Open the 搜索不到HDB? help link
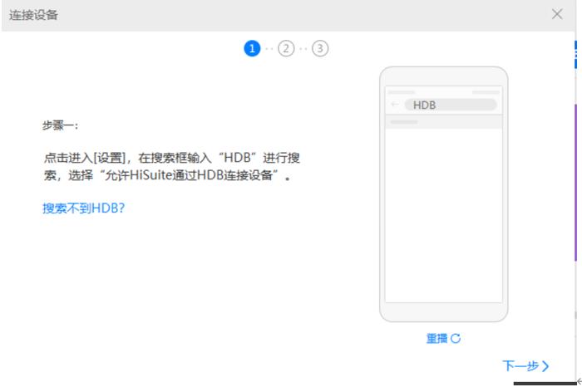Screen dimensions: 582x392 [83, 208]
